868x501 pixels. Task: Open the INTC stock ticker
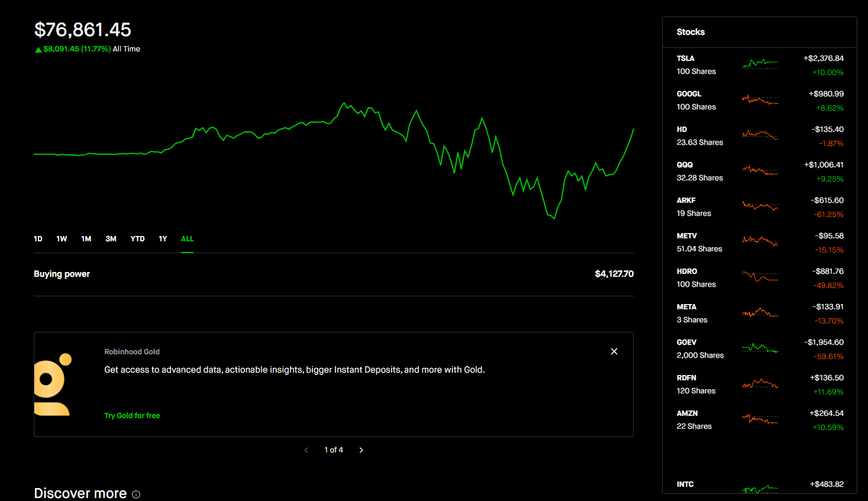coord(685,484)
